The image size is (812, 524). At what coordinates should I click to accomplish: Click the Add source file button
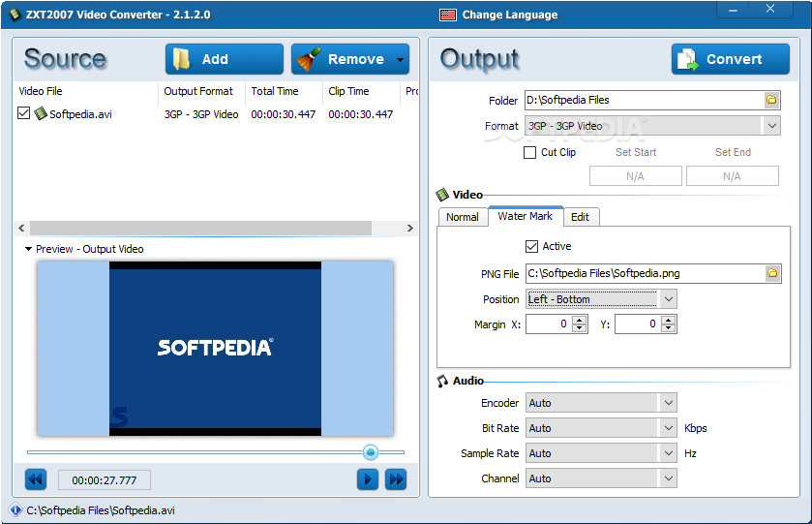click(225, 59)
